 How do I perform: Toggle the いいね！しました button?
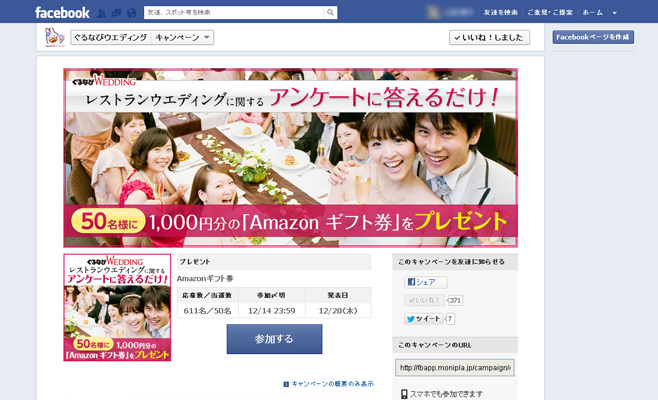(489, 37)
